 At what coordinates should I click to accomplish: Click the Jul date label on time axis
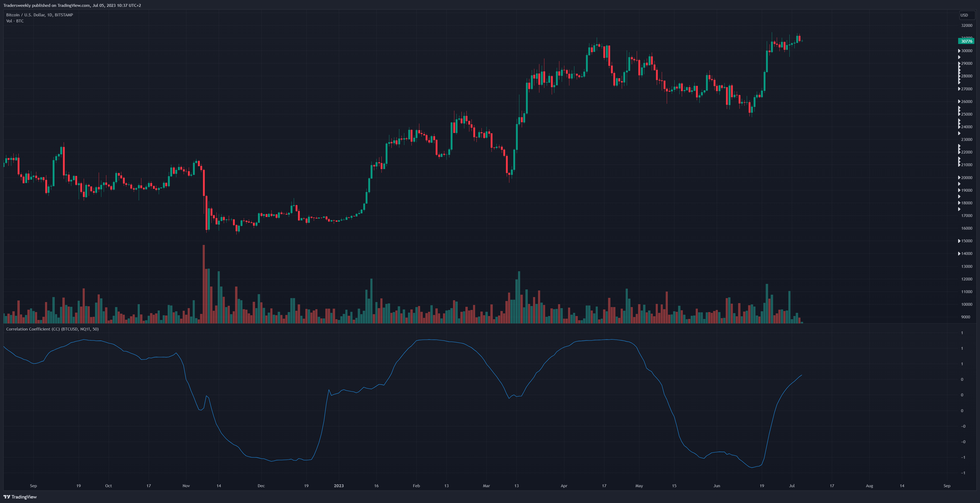[x=792, y=486]
